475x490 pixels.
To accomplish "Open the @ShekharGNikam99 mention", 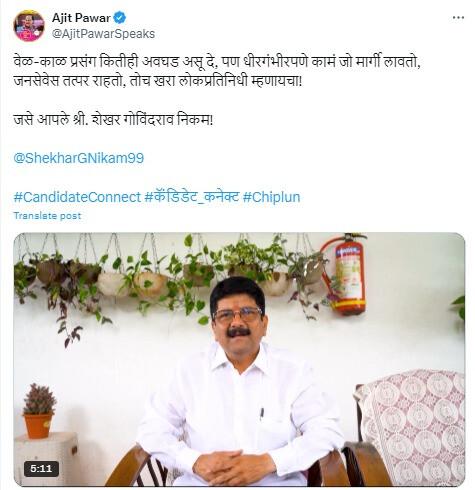I will tap(79, 158).
